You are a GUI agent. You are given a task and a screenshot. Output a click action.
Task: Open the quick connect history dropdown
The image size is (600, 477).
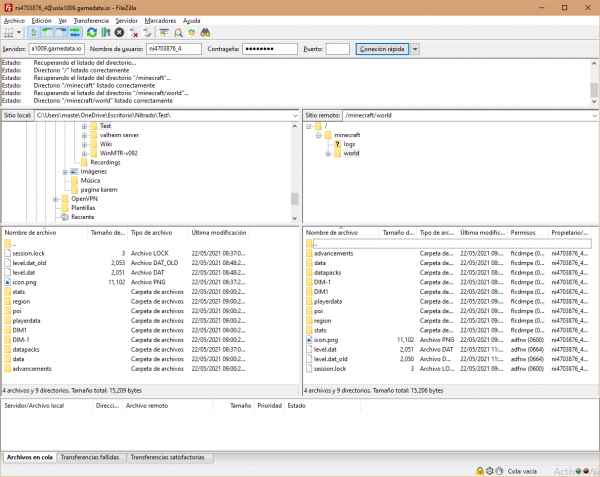415,49
